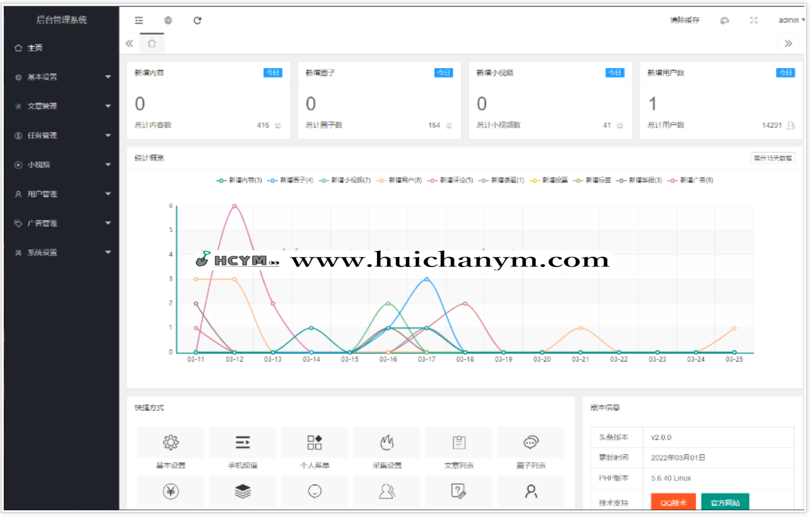812x521 pixels.
Task: Click the orange QQ技术 button
Action: [673, 502]
